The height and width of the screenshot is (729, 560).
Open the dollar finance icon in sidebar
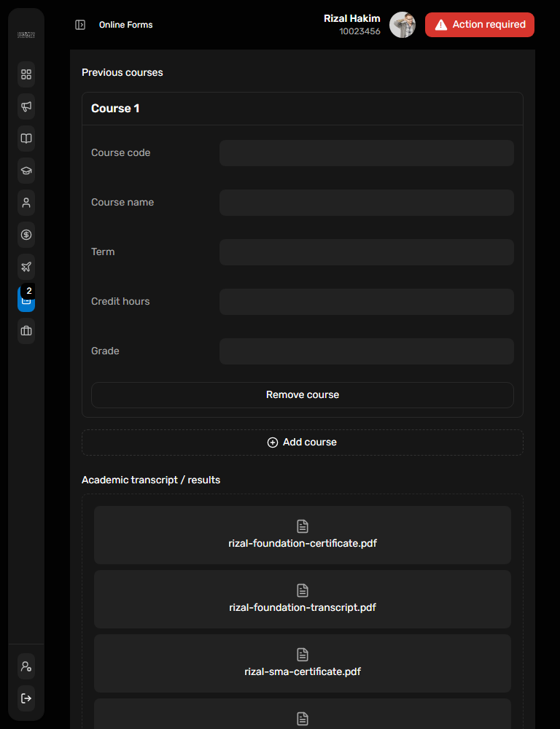[x=26, y=235]
